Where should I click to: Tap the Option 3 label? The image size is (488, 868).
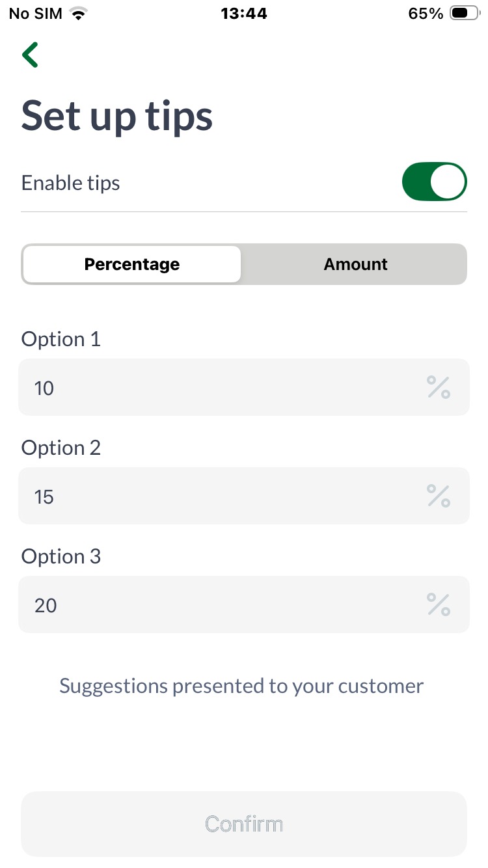61,556
